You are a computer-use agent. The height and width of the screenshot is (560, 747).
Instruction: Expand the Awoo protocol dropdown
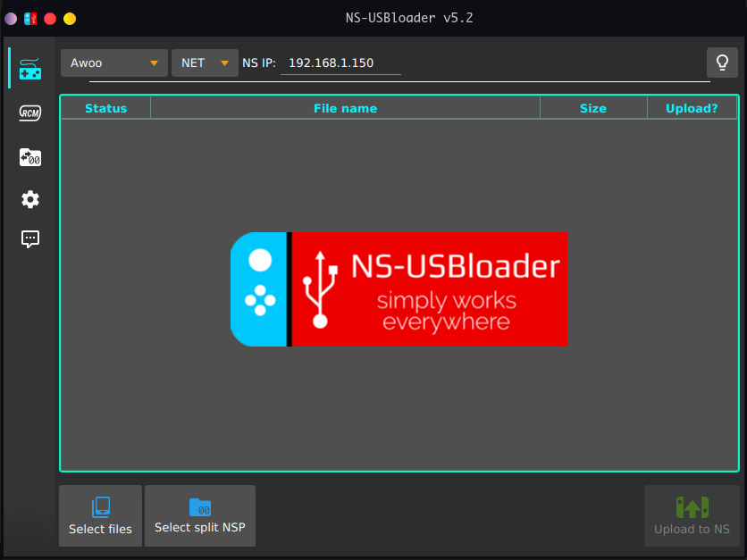(x=114, y=63)
